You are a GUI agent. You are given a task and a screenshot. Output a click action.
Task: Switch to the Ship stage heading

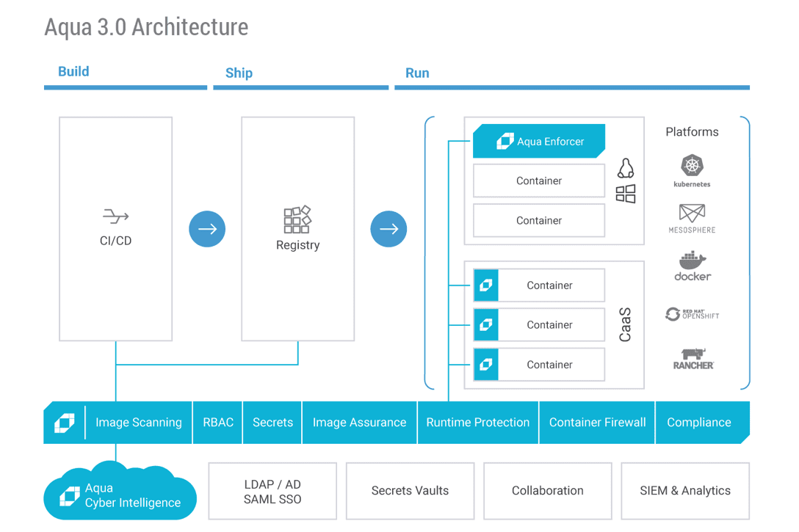[x=239, y=73]
